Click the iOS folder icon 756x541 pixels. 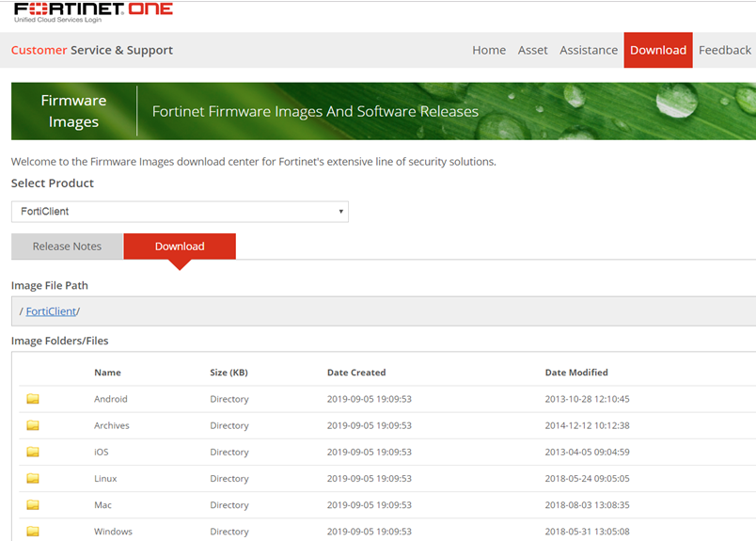pos(33,452)
